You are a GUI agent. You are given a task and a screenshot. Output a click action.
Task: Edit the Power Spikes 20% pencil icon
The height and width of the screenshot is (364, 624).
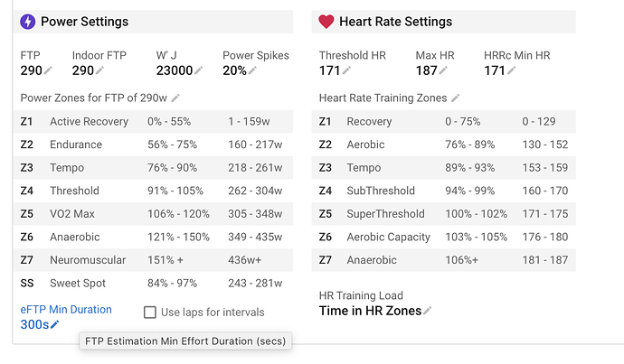(252, 71)
